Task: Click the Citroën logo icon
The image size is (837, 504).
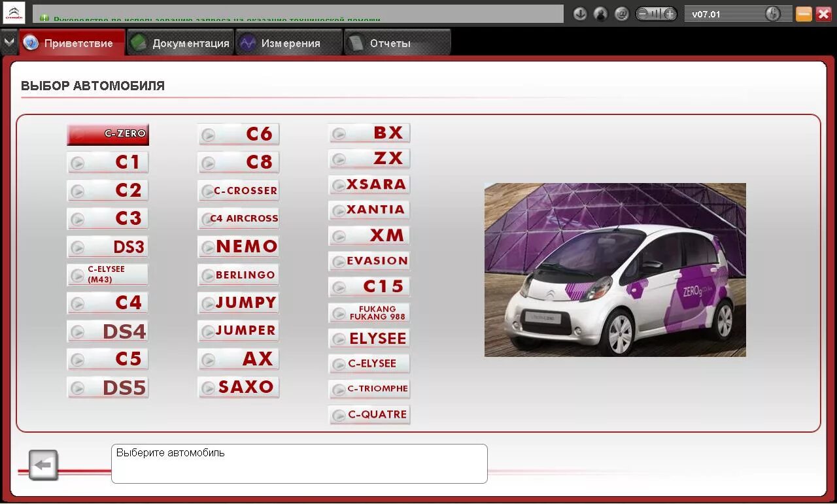Action: [x=14, y=13]
